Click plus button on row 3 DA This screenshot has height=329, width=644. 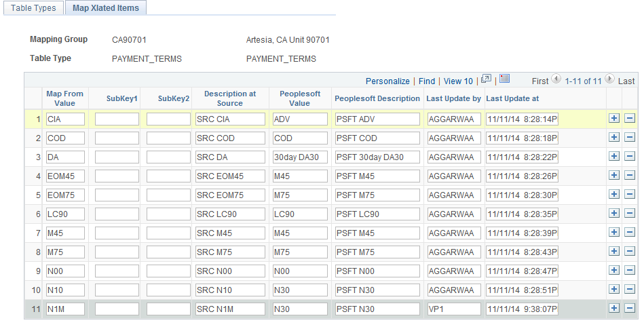click(614, 157)
